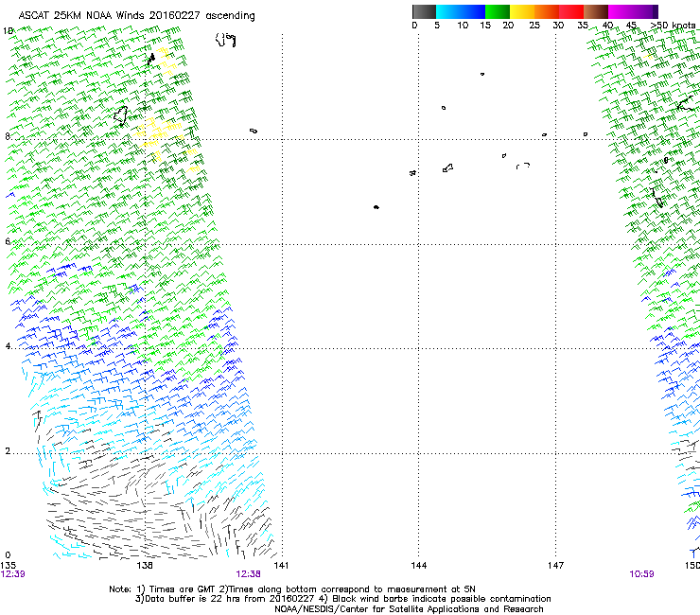Click the blue 10-15 knots color segment
Viewport: 700px width, 615px height.
(x=473, y=11)
